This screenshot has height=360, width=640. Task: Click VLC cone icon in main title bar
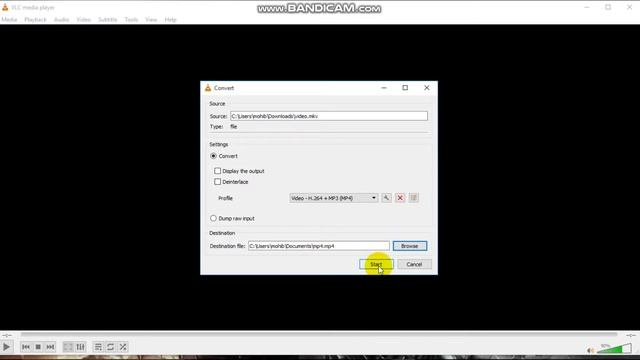point(5,7)
